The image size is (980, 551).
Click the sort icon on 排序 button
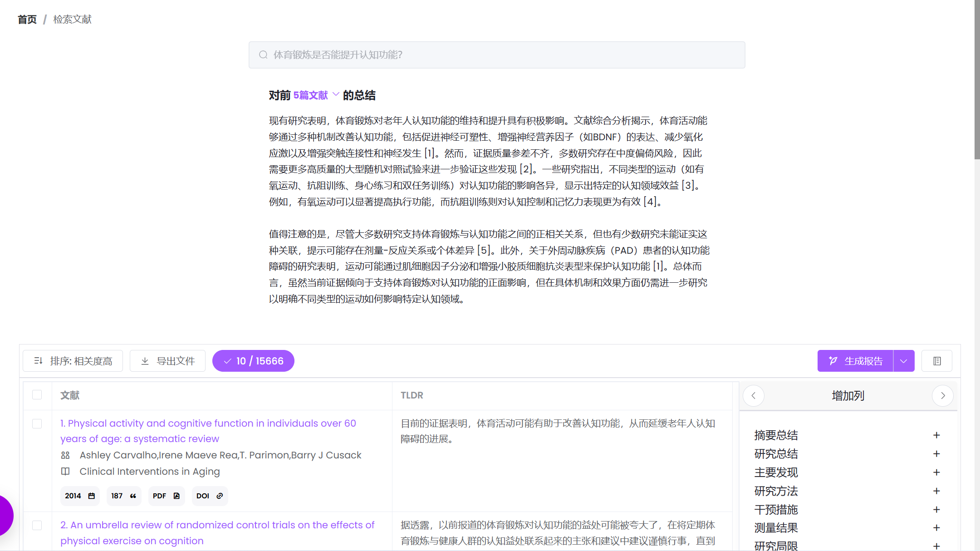[39, 361]
